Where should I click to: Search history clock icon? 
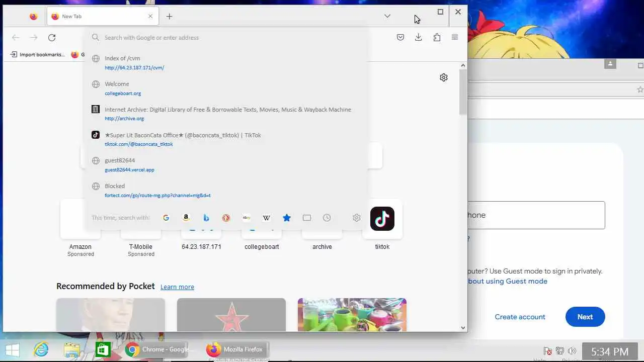point(327,218)
